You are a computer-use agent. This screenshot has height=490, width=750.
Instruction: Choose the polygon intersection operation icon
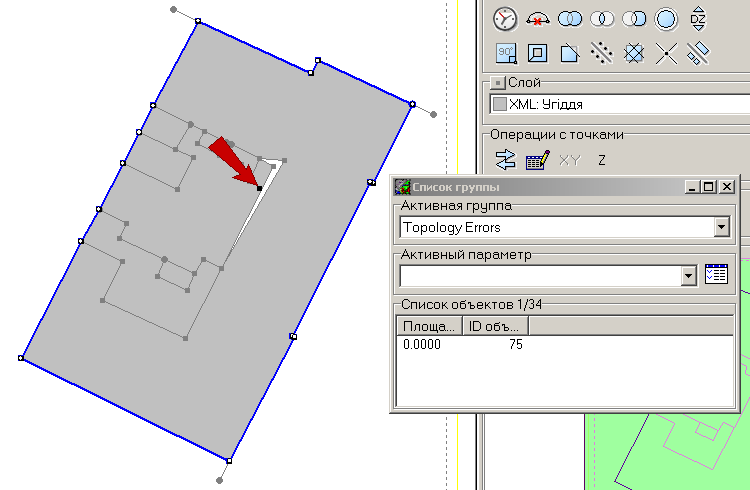[602, 19]
